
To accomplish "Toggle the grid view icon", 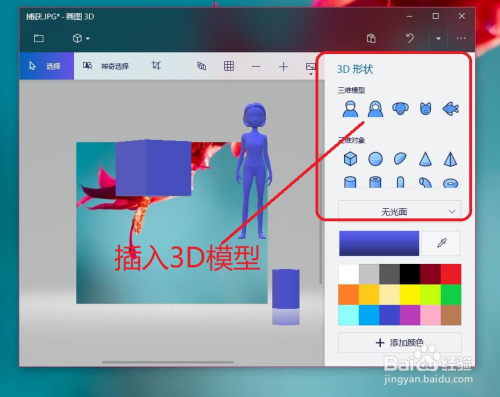I will 229,66.
